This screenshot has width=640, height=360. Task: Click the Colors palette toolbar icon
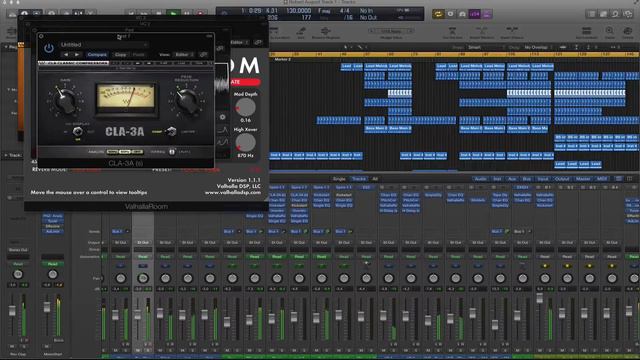pyautogui.click(x=627, y=32)
